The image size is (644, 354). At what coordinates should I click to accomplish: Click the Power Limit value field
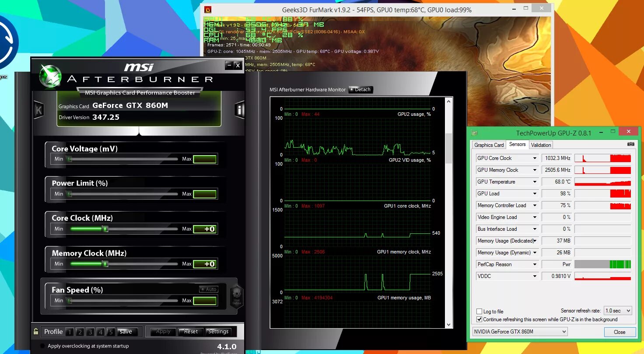click(205, 194)
